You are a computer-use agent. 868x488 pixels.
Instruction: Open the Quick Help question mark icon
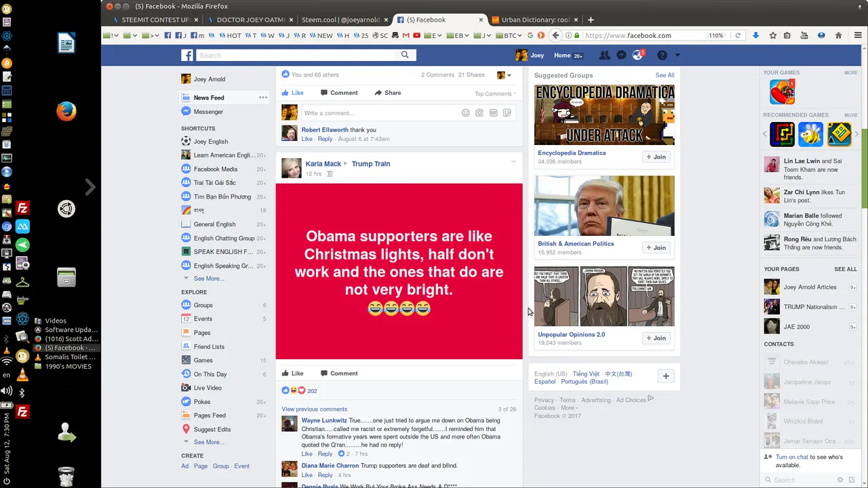pyautogui.click(x=662, y=55)
